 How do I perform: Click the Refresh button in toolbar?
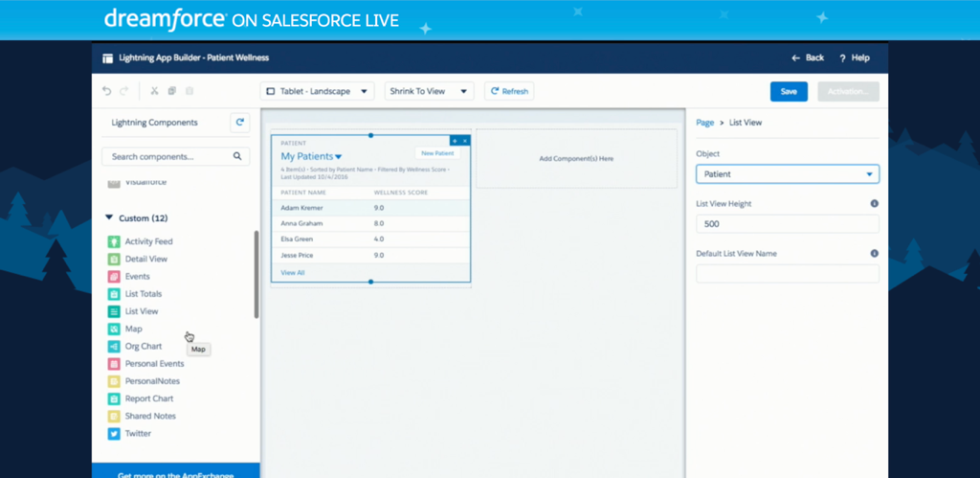point(509,91)
